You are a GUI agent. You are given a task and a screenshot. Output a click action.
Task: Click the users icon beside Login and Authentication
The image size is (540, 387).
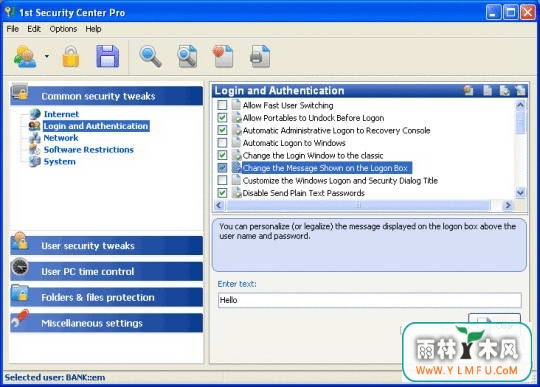[x=35, y=126]
